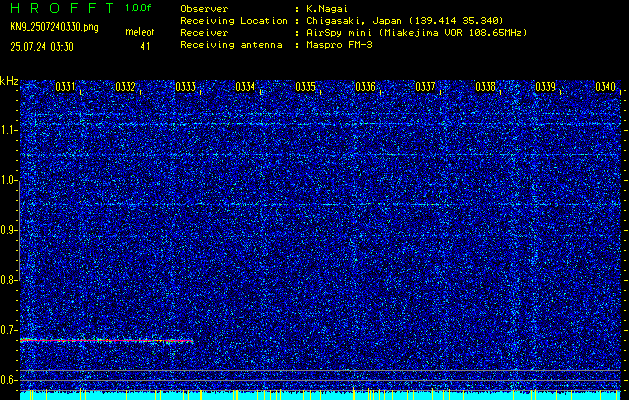This screenshot has width=629, height=400.
Task: Select the file name KN9_2507240330.png
Action: [x=54, y=27]
